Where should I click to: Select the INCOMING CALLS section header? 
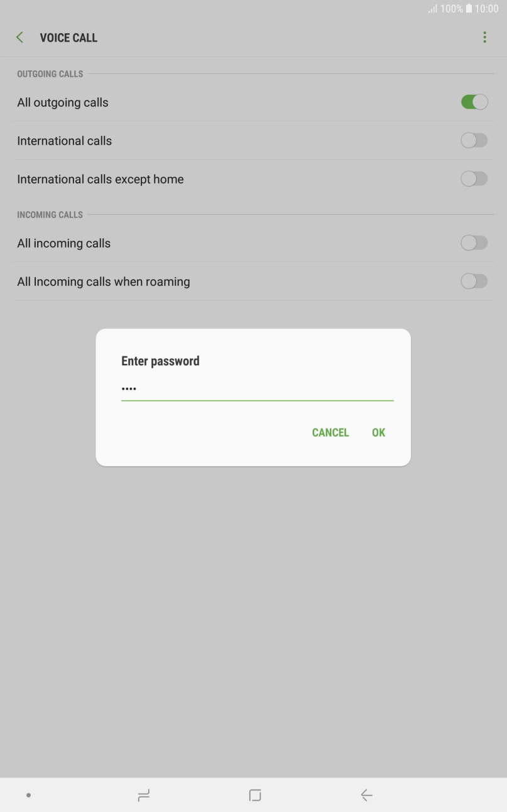click(x=50, y=214)
